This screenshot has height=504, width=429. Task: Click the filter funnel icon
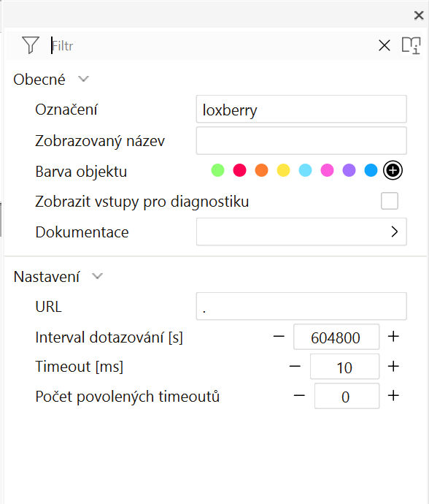31,45
